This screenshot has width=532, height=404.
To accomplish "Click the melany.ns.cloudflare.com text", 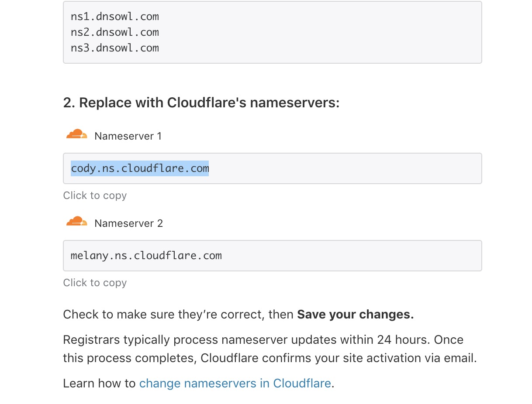I will coord(146,256).
